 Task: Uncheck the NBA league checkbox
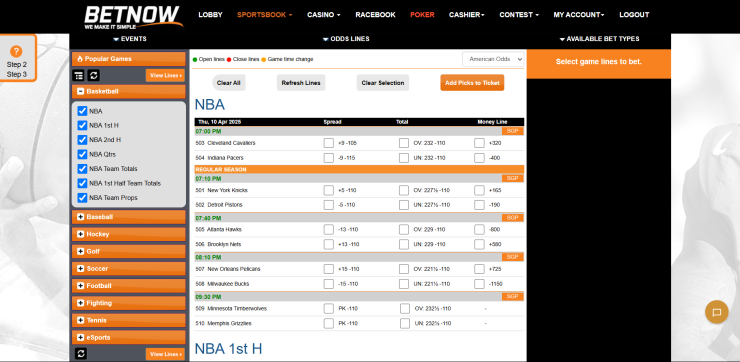click(82, 111)
